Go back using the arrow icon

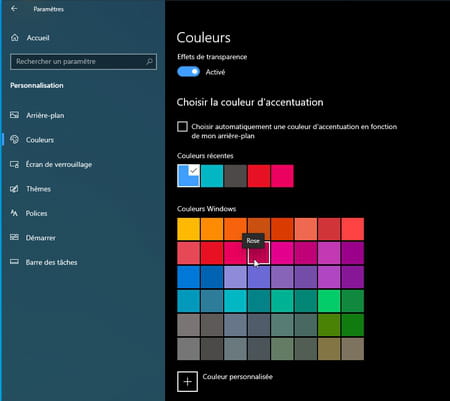(14, 9)
